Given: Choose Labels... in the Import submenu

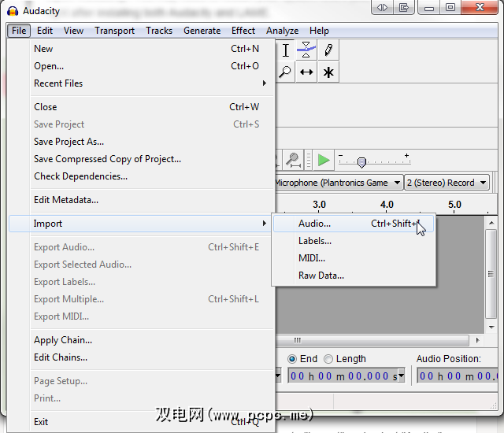Looking at the screenshot, I should (354, 241).
